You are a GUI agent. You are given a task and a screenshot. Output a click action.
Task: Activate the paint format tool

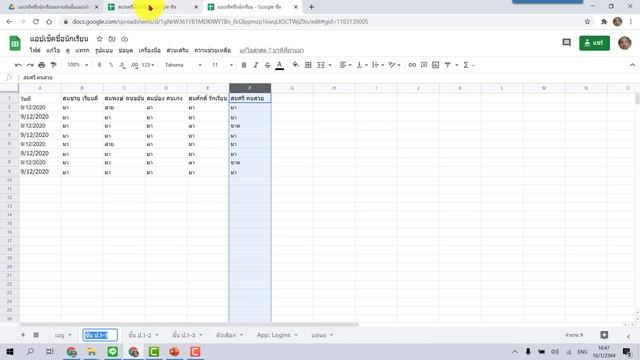click(x=53, y=65)
